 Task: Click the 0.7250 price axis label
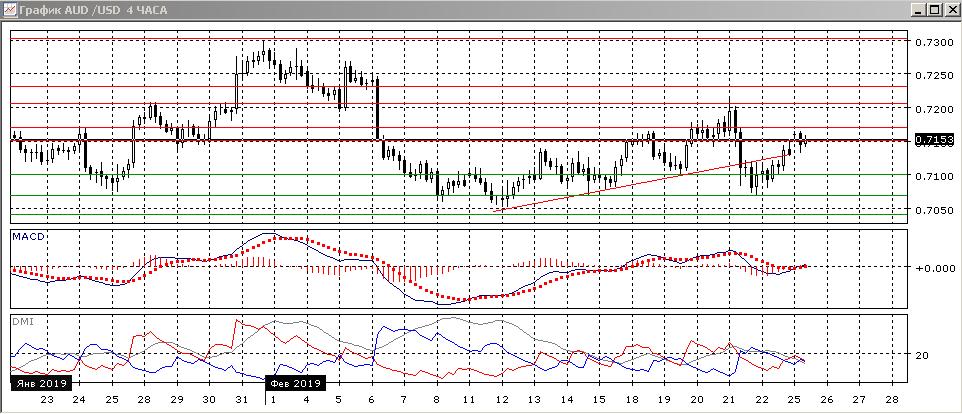(932, 76)
